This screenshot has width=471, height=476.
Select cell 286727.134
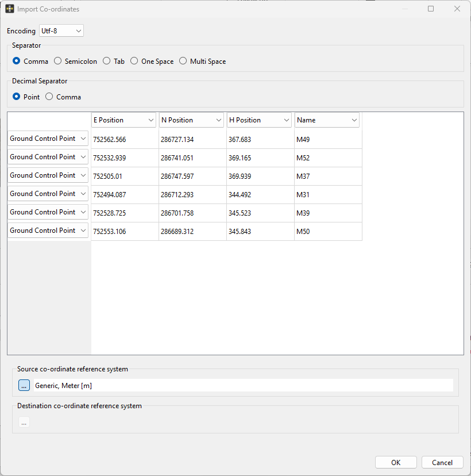(x=192, y=139)
